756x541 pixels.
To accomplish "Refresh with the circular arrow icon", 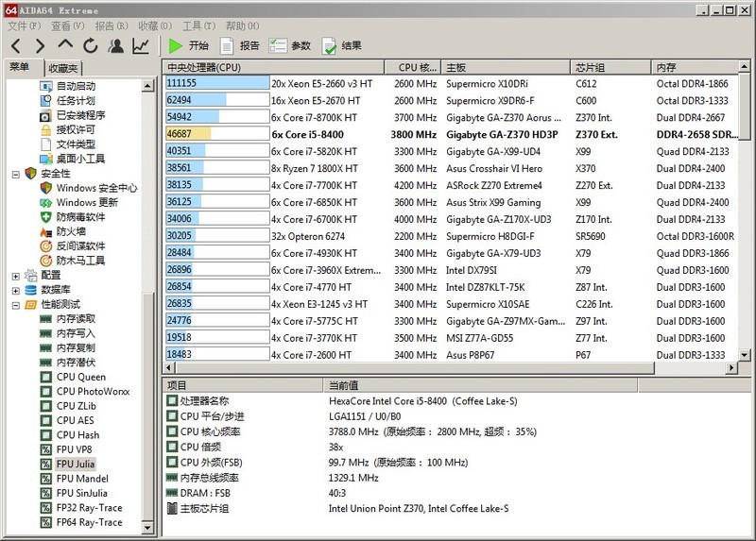I will pos(90,45).
